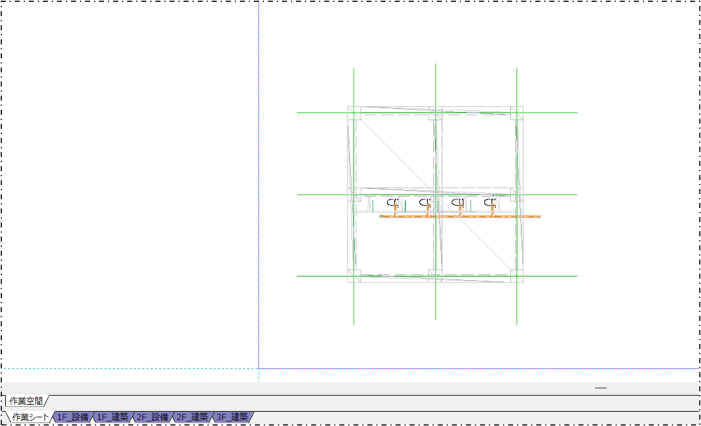Select the top-right column of the building
The image size is (701, 426).
point(517,113)
